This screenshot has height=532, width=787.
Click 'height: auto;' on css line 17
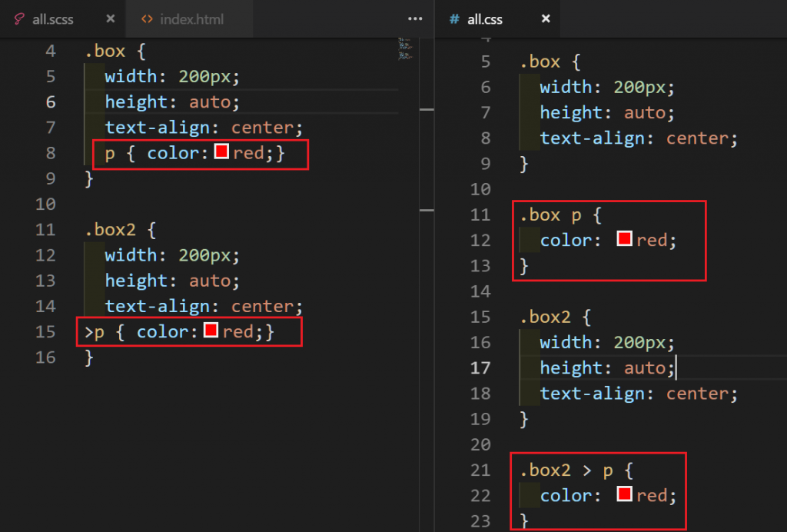[607, 368]
